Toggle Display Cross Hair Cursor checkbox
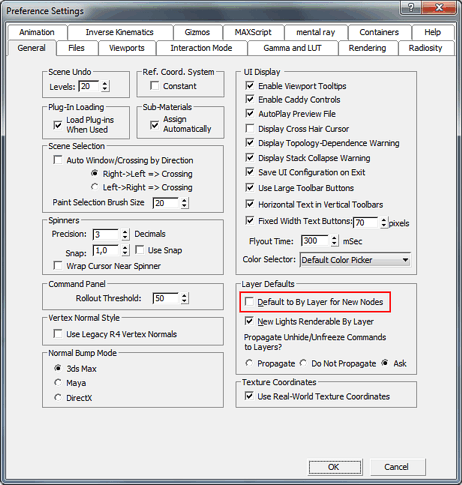Viewport: 462px width, 485px height. pyautogui.click(x=249, y=128)
